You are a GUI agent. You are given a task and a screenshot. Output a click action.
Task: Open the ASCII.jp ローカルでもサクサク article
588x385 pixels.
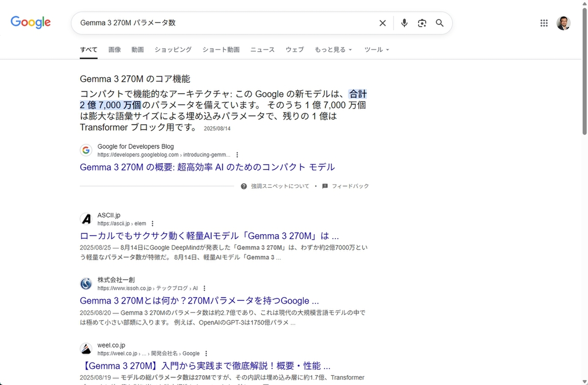pos(209,236)
